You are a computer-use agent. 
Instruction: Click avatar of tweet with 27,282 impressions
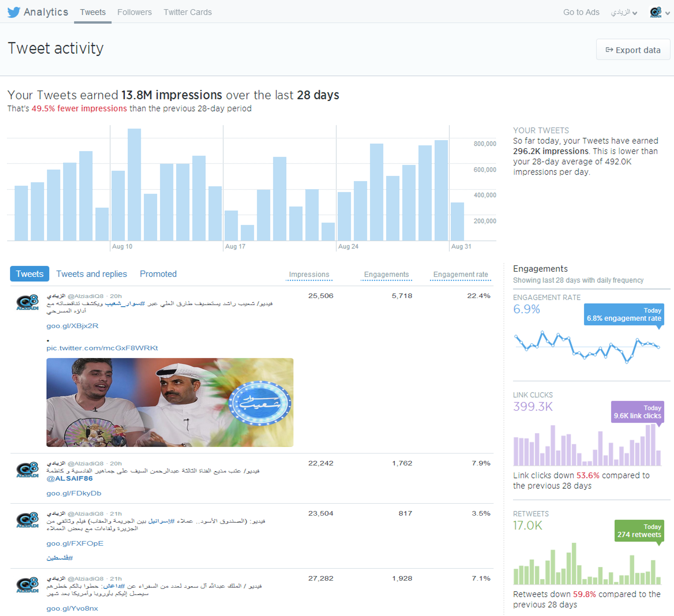pyautogui.click(x=27, y=585)
